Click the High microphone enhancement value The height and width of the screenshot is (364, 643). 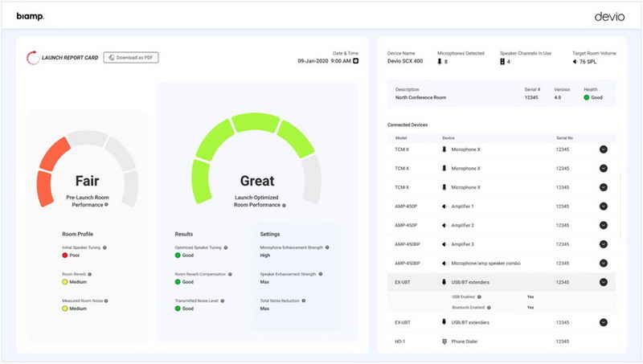point(265,256)
